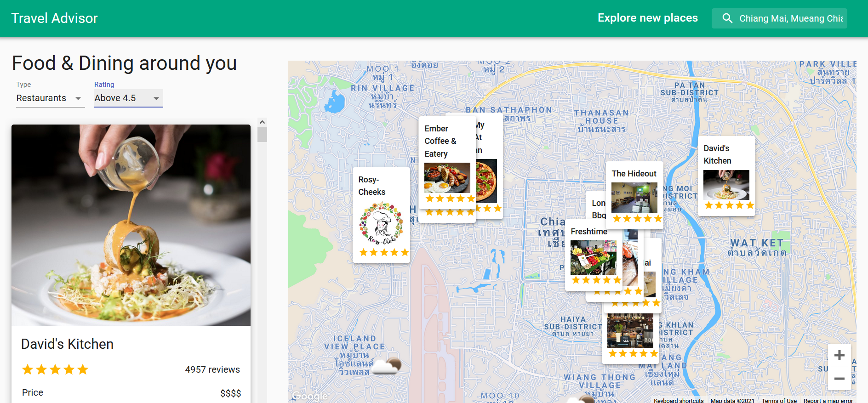Image resolution: width=868 pixels, height=403 pixels.
Task: Expand the Type Restaurants dropdown
Action: (51, 98)
